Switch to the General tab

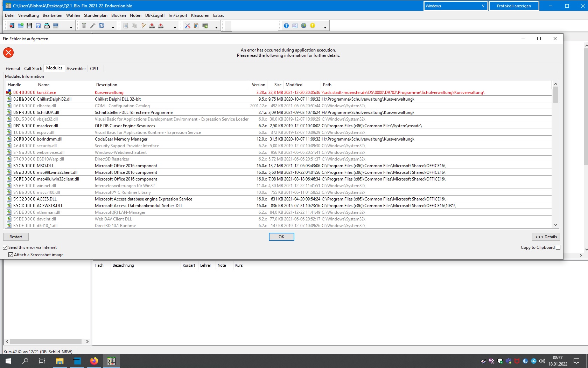[13, 69]
